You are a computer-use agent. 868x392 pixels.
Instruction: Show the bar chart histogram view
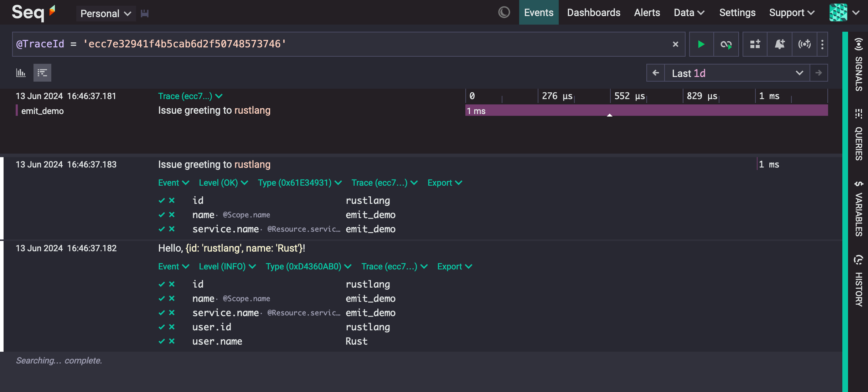21,73
